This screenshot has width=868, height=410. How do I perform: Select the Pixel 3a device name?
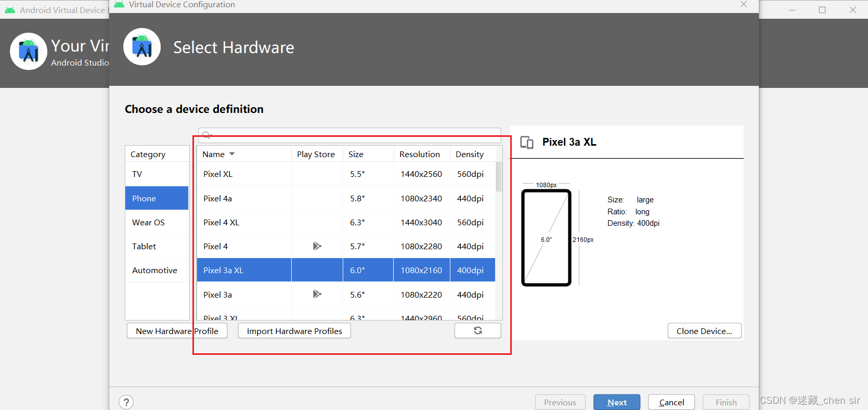217,294
